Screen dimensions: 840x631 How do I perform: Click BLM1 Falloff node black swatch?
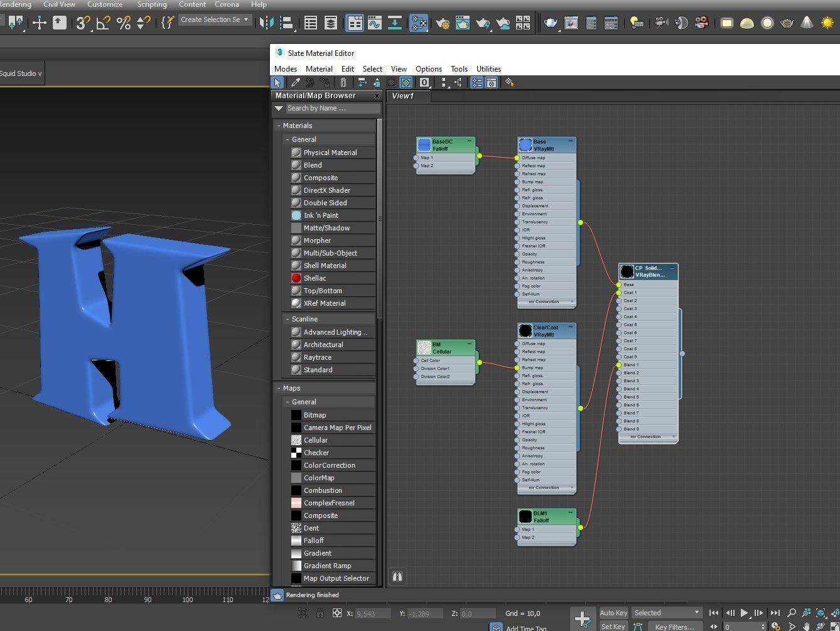(x=525, y=517)
